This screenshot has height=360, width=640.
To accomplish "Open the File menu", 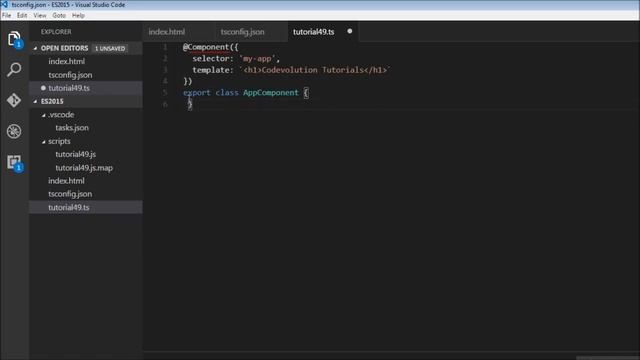I will [7, 16].
